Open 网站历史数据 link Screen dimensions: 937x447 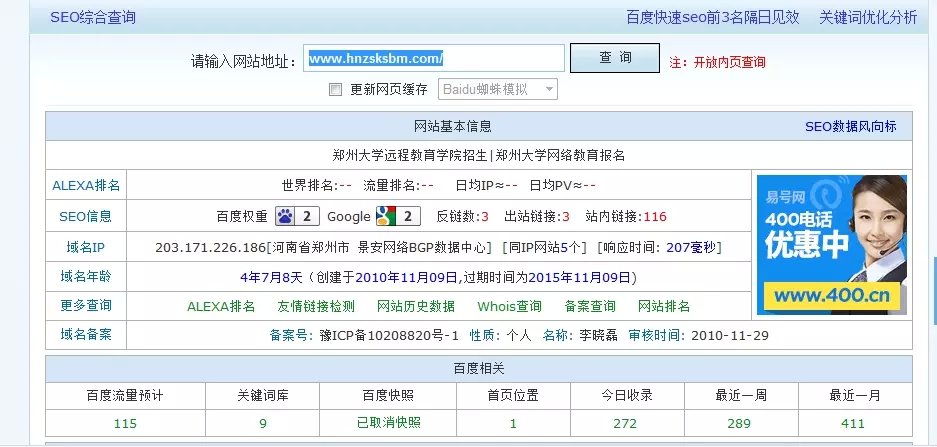point(415,306)
